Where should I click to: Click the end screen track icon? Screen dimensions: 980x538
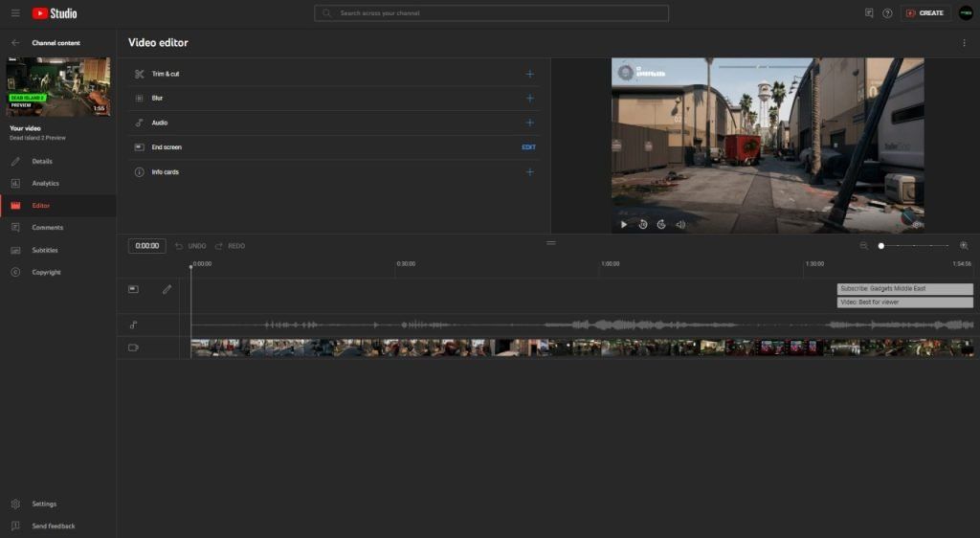coord(133,289)
